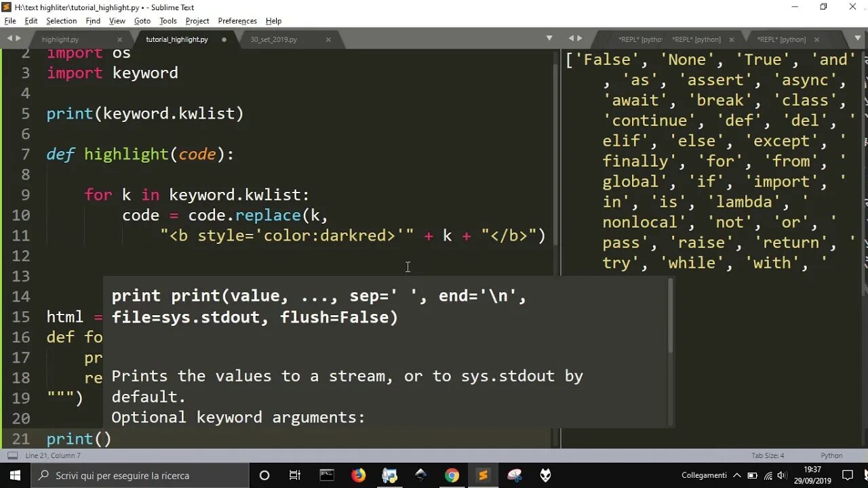
Task: Select the last *REPL* [python] tab
Action: coord(781,39)
